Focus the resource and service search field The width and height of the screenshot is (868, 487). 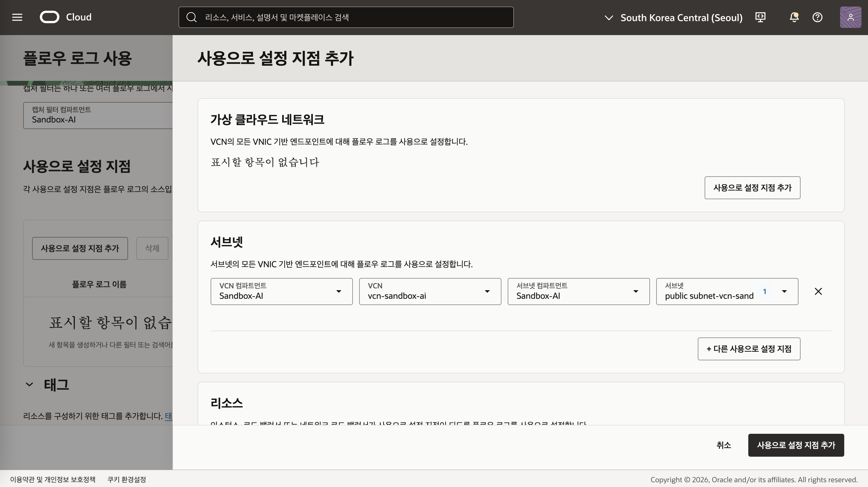[346, 17]
